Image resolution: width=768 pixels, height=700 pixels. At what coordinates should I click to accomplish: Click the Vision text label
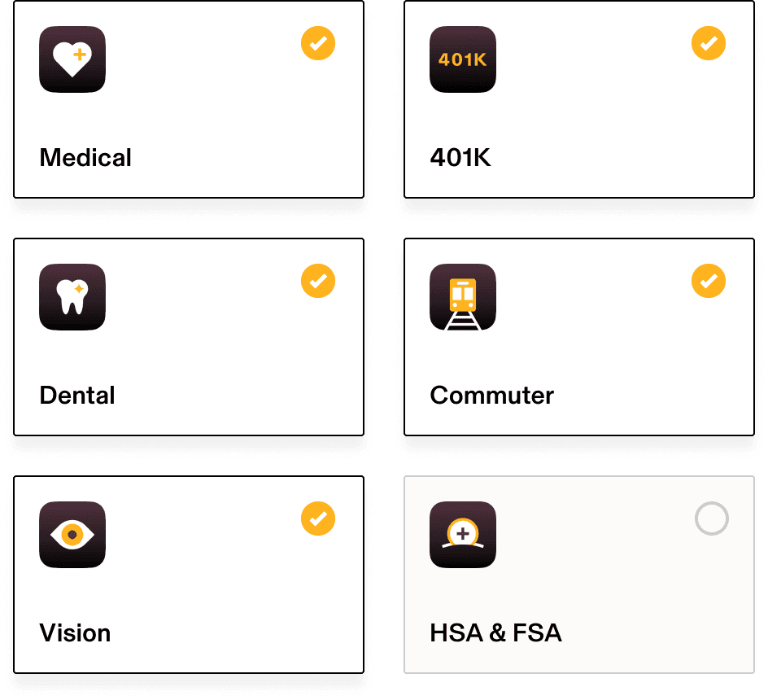point(75,632)
